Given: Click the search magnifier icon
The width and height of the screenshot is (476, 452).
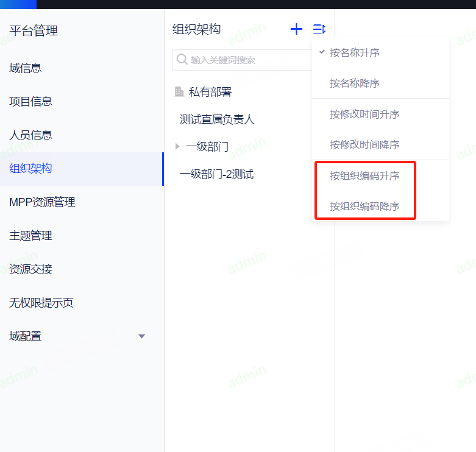Looking at the screenshot, I should [x=182, y=60].
